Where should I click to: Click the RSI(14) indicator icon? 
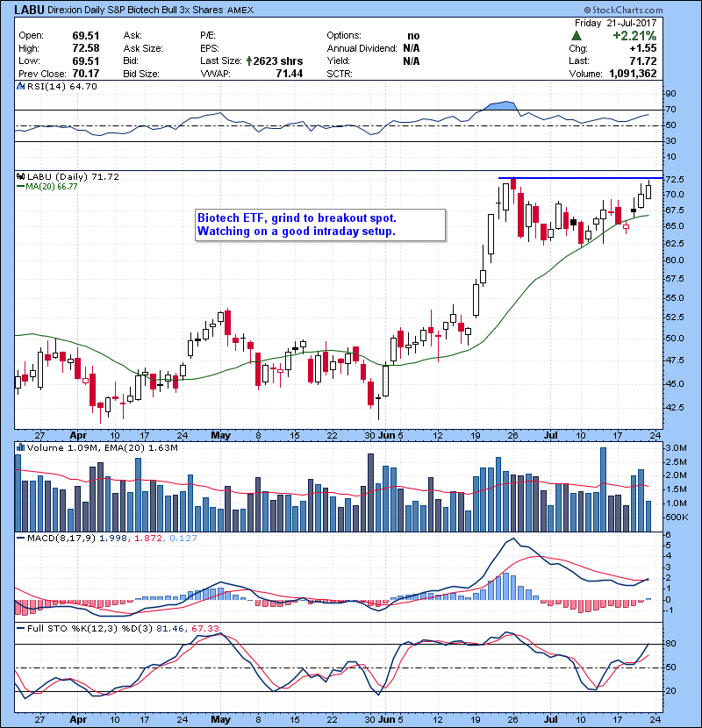tap(20, 86)
